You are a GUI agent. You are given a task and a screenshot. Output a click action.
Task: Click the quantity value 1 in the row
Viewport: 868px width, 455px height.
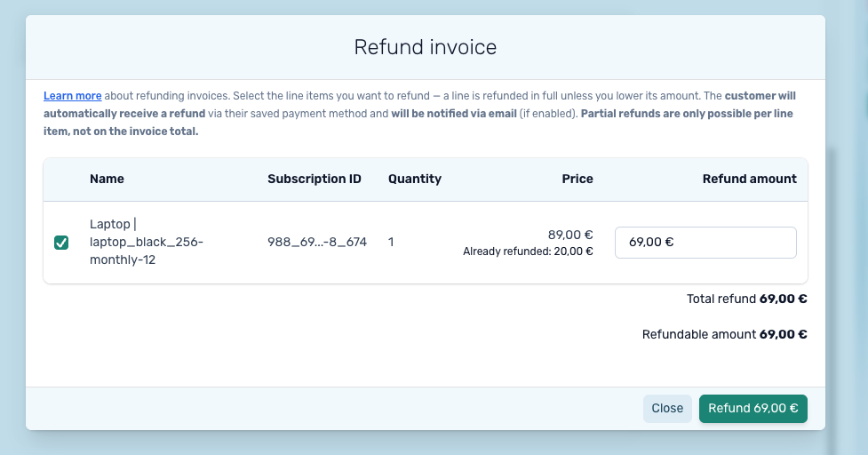pyautogui.click(x=391, y=242)
